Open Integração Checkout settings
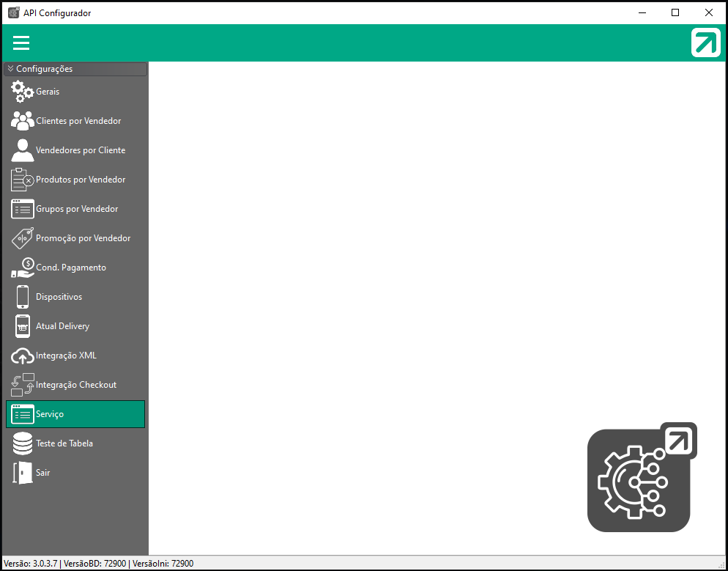This screenshot has width=728, height=571. pyautogui.click(x=75, y=385)
